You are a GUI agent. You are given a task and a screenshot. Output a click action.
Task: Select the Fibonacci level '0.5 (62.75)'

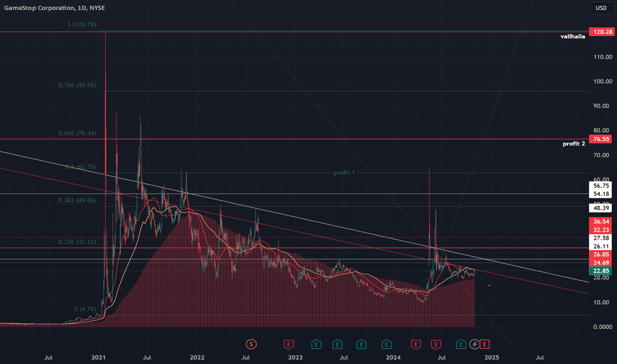pos(80,167)
